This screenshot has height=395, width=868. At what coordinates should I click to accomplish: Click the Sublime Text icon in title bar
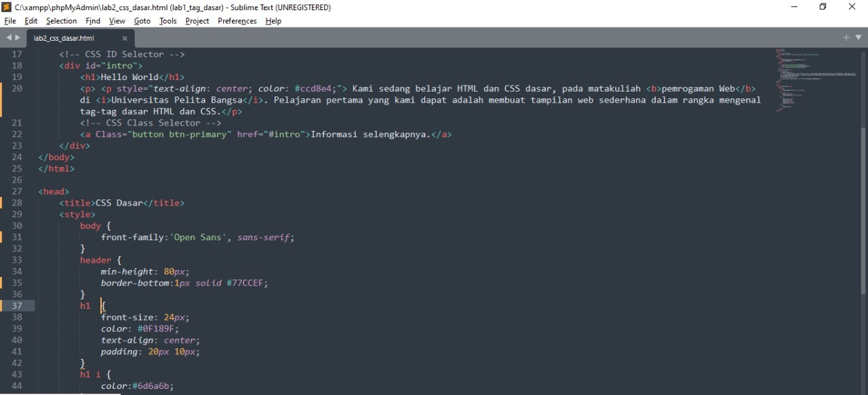(7, 7)
